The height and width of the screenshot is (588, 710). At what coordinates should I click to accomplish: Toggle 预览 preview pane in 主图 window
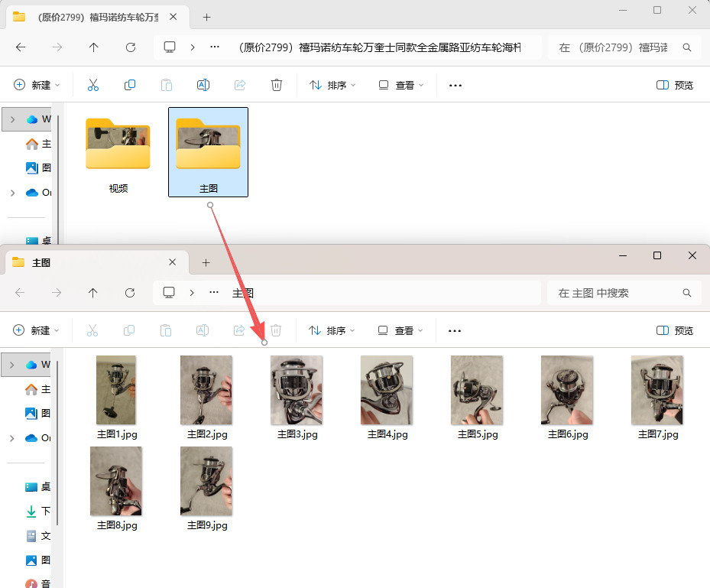(x=675, y=330)
